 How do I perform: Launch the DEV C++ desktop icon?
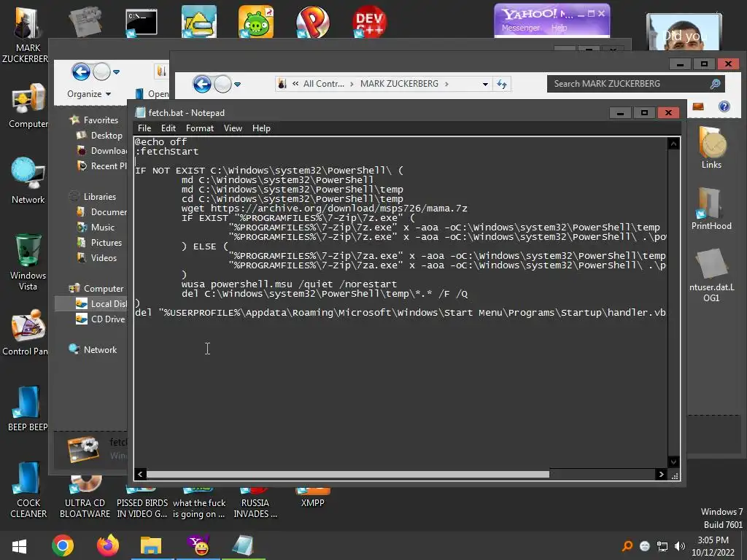[370, 23]
